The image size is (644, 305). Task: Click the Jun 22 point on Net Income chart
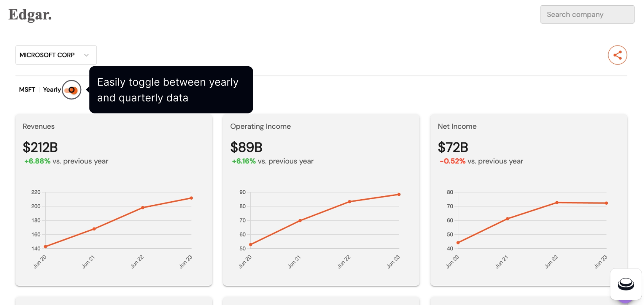[x=557, y=202]
